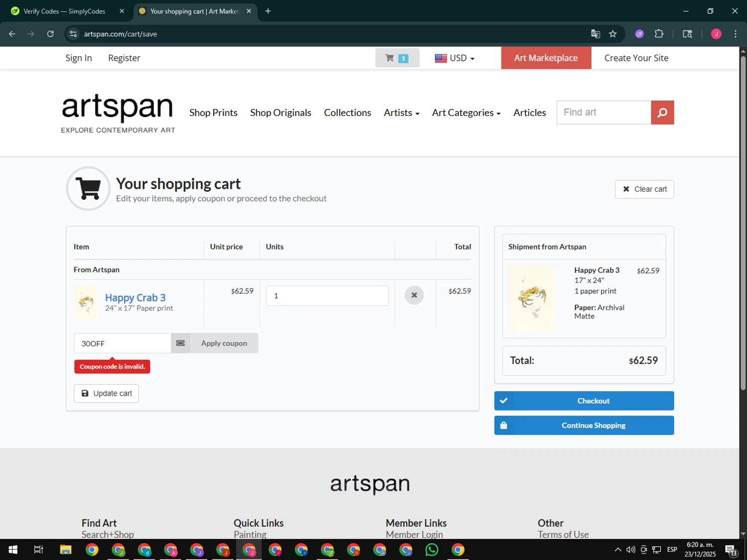Go back with browser back arrow
Screen dimensions: 747x560
12,34
